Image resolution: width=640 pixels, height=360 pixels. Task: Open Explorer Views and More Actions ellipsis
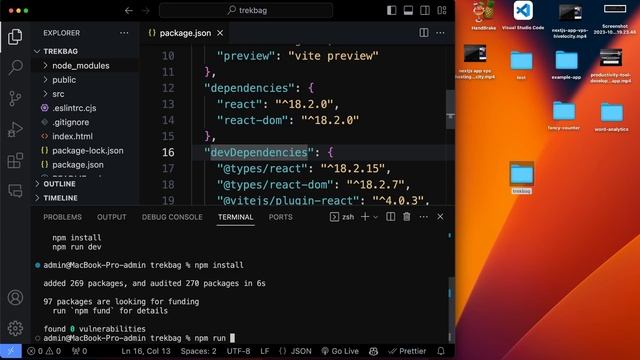(124, 33)
